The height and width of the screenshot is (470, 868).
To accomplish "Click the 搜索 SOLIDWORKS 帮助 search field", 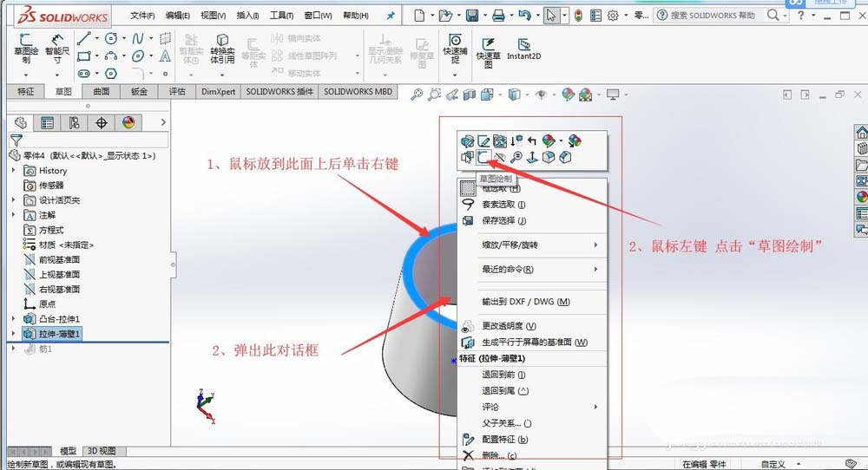I will (x=712, y=16).
